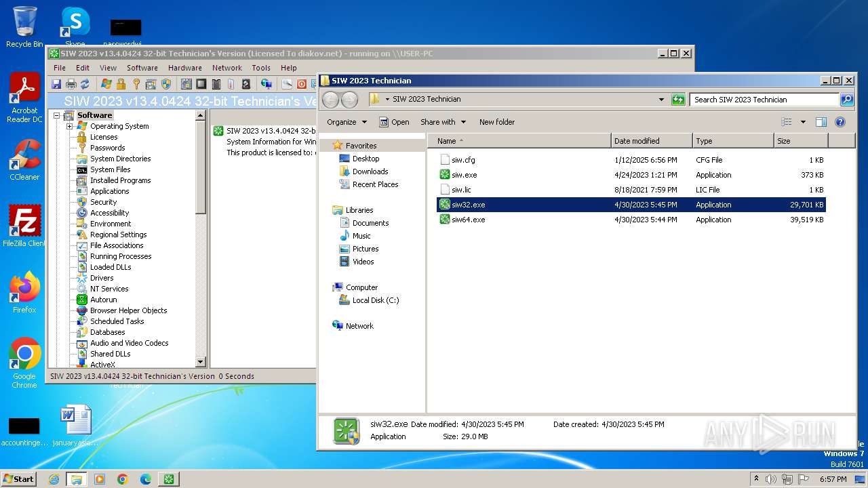Click the key Passwords toolbar icon
Viewport: 868px width, 488px height.
tap(136, 84)
